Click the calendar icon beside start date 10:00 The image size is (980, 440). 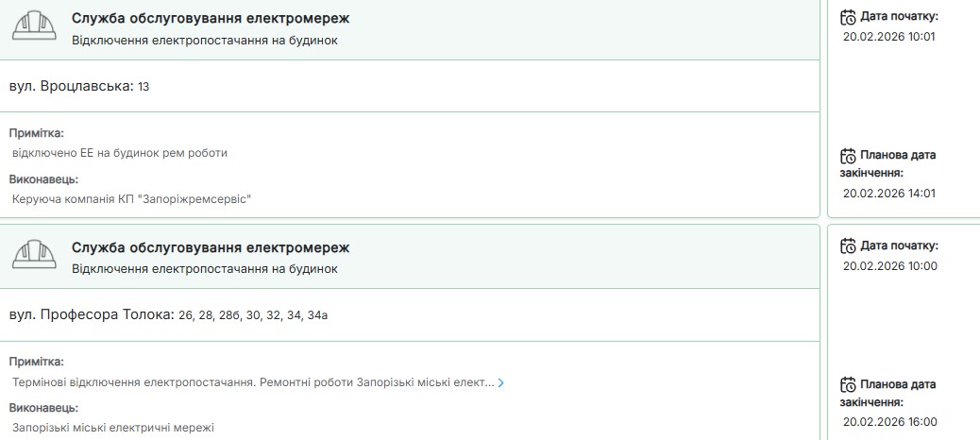(848, 246)
